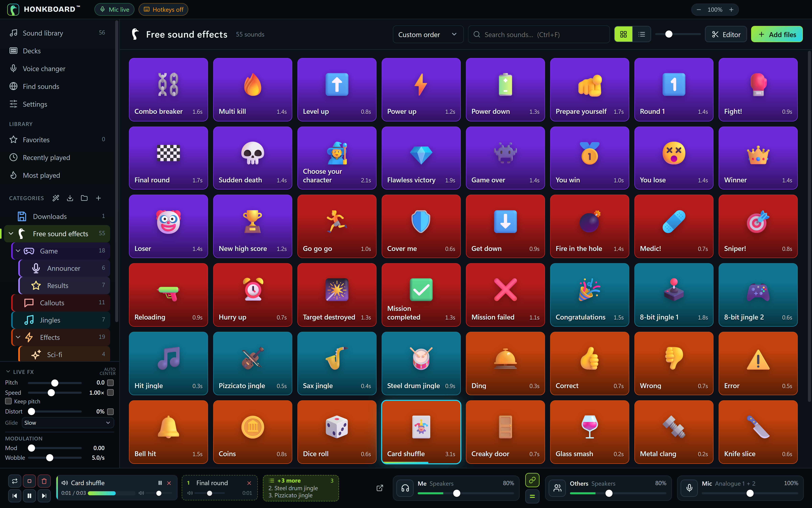Click the headphones icon for Me output
812x508 pixels.
pyautogui.click(x=405, y=488)
